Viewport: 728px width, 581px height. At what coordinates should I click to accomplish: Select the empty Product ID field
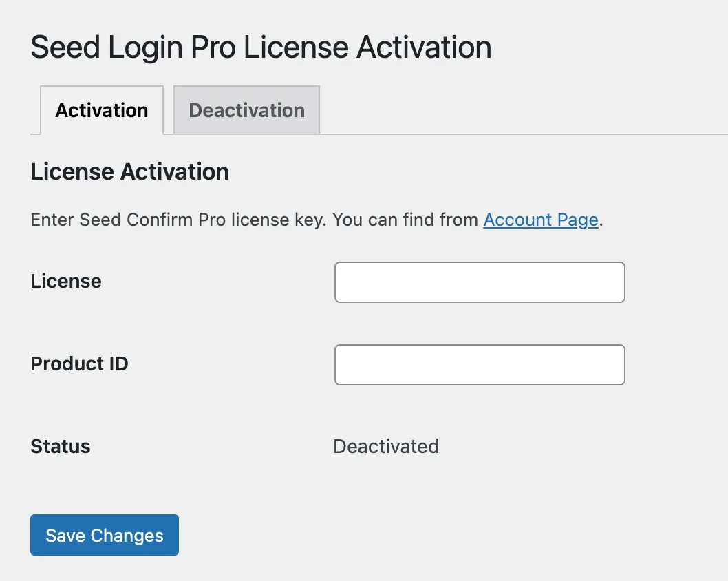pos(480,365)
